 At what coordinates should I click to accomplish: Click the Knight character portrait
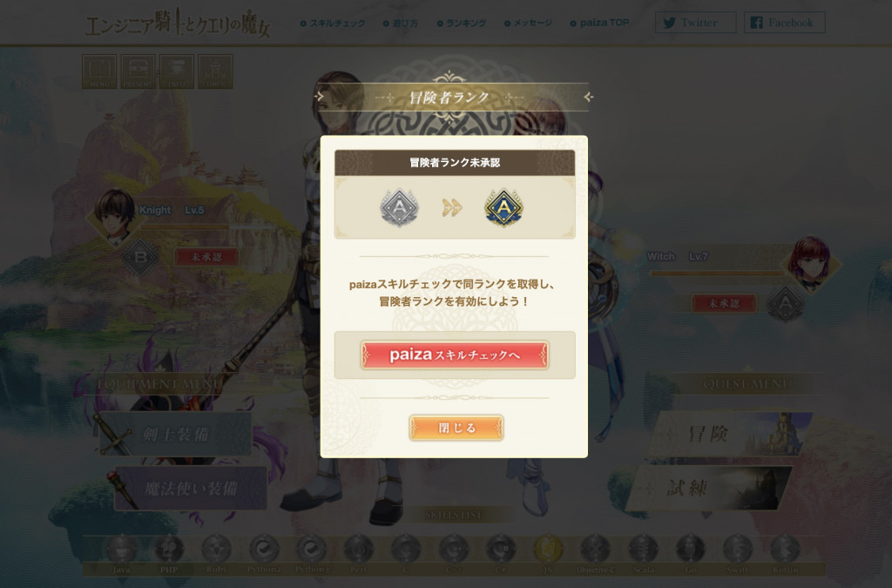point(115,215)
